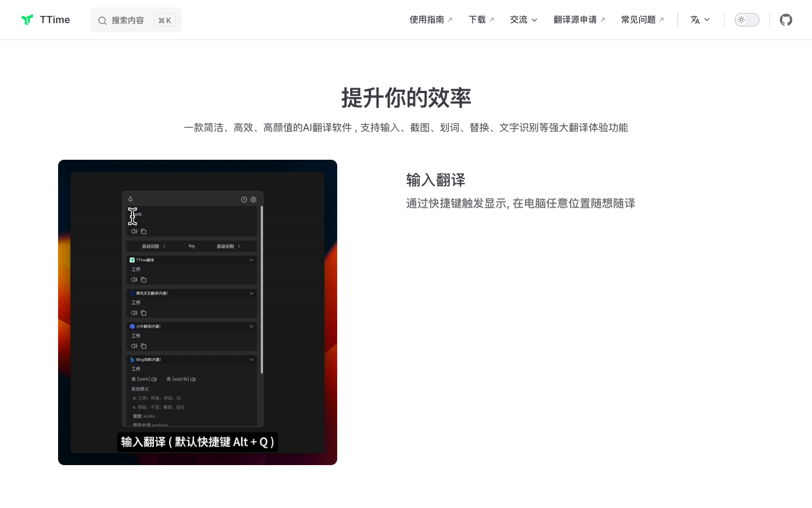Open the language switcher dropdown
Screen dimensions: 812x508
pos(700,19)
